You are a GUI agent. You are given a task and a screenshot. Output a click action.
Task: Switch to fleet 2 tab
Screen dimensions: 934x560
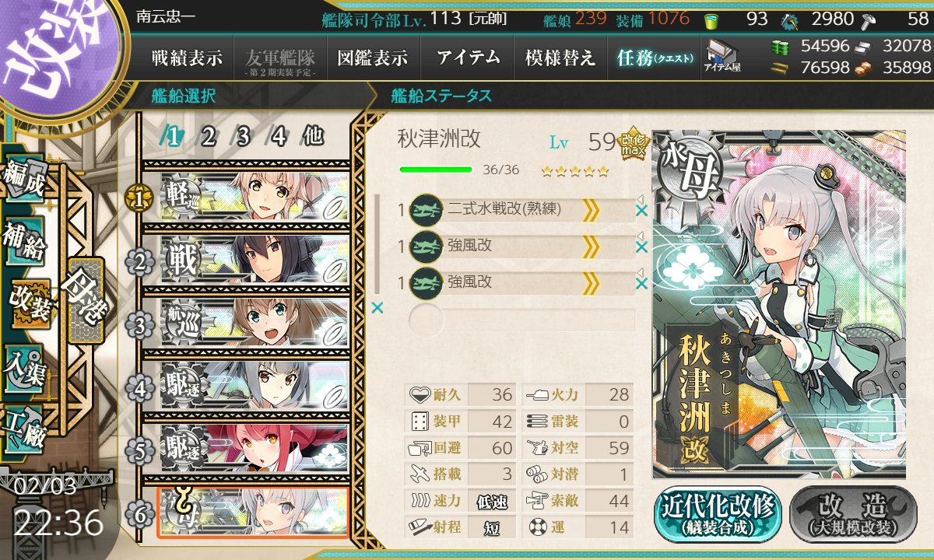click(208, 136)
